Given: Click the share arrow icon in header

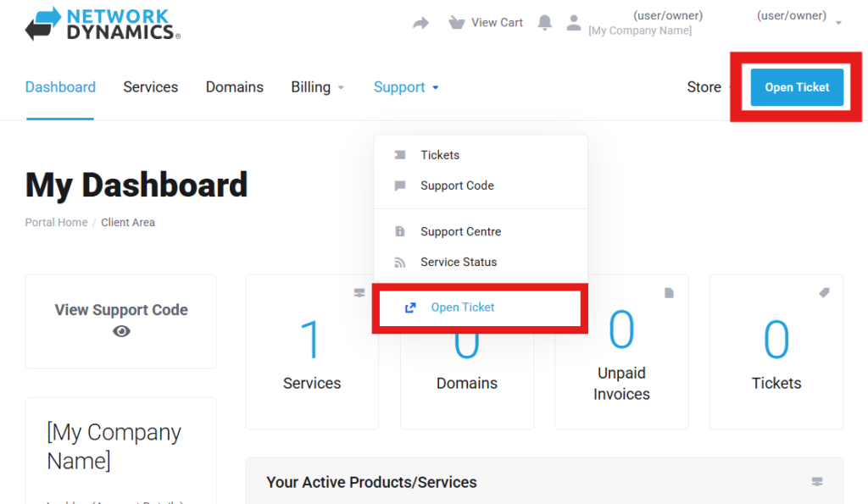Looking at the screenshot, I should (421, 23).
